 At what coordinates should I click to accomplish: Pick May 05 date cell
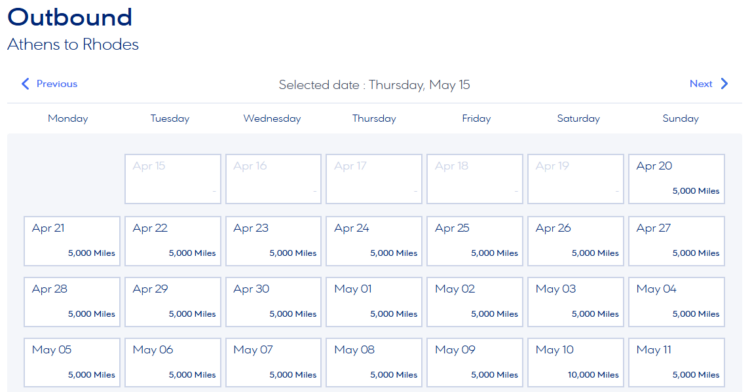(72, 362)
